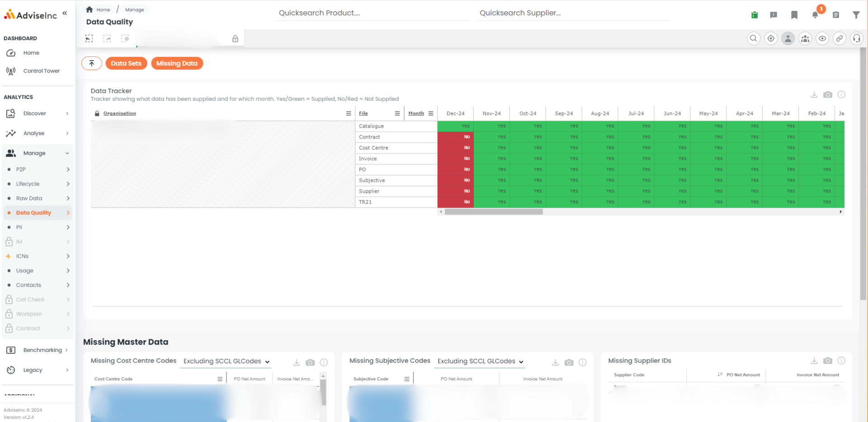Toggle the lock on the Organisation column
Screen dimensions: 868x422
click(x=97, y=114)
